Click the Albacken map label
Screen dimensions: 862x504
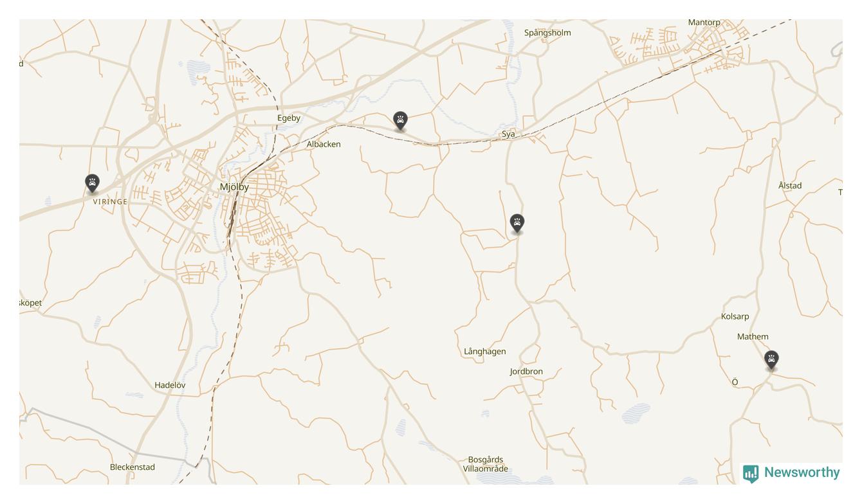click(x=324, y=144)
